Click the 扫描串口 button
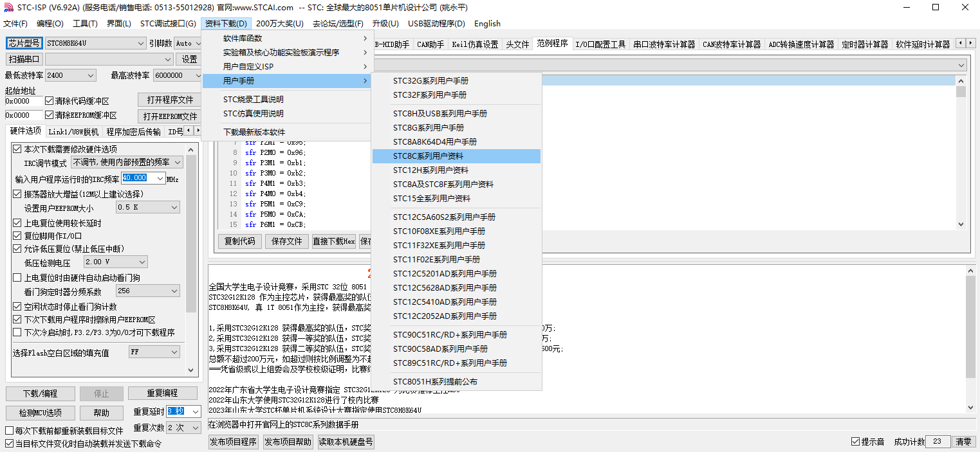Viewport: 980px width, 452px height. (24, 59)
